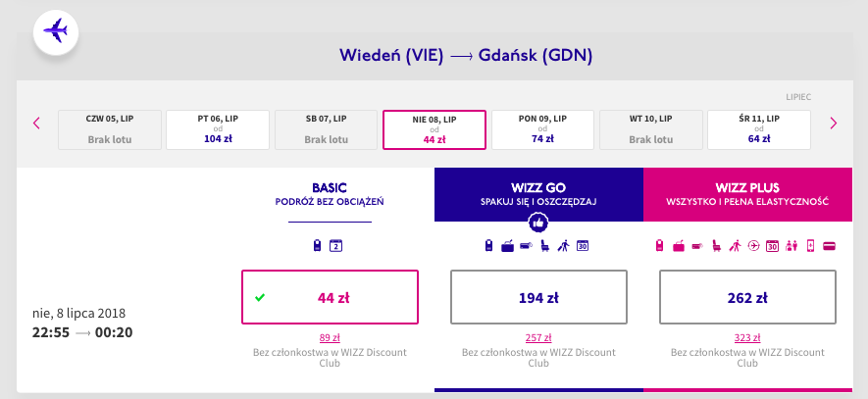
Task: Select the WIZZ PLUS 262 zł fare
Action: [748, 297]
